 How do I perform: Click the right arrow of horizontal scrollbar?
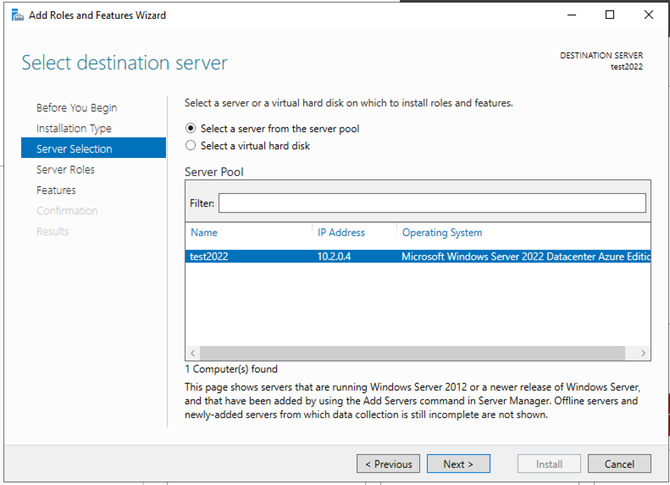tap(643, 353)
